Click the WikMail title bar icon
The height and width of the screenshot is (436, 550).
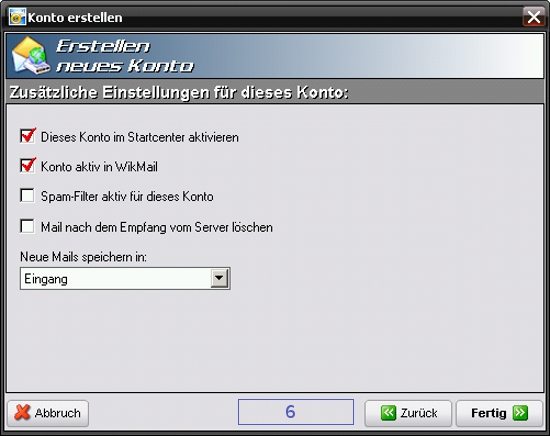(18, 17)
